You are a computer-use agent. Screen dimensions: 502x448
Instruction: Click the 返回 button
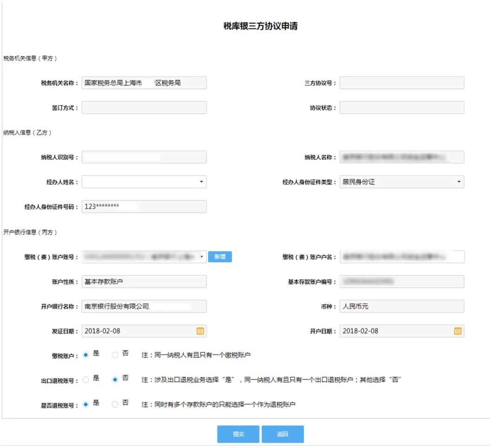283,434
